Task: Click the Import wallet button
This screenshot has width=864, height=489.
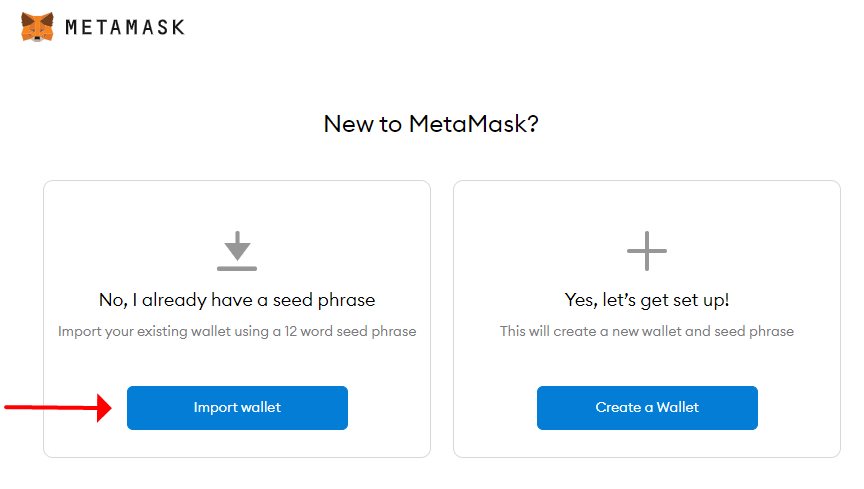Action: click(x=237, y=408)
